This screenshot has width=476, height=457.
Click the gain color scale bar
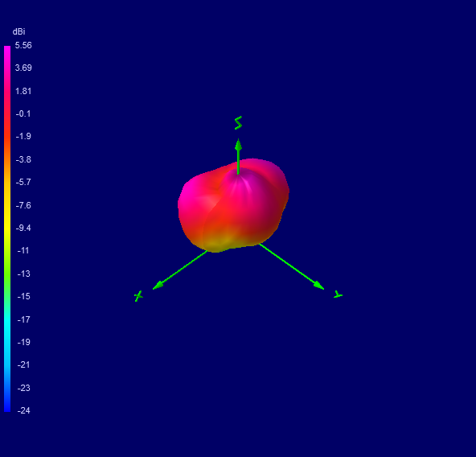(x=7, y=228)
